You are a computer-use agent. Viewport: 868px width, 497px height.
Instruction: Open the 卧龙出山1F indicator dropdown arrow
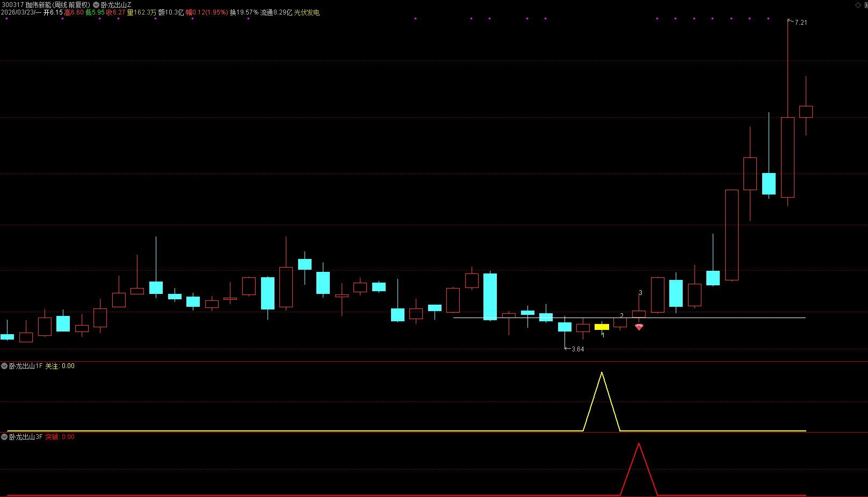pyautogui.click(x=4, y=366)
